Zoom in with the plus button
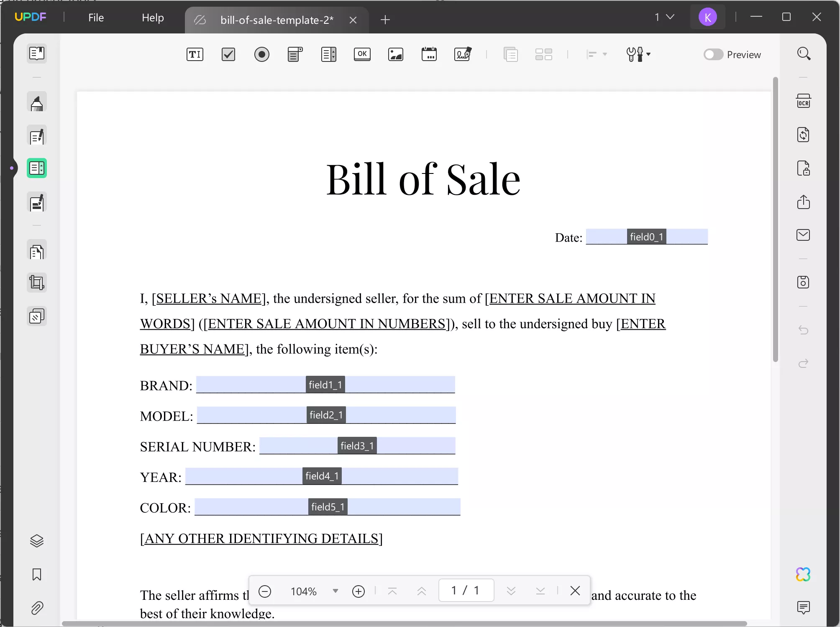The width and height of the screenshot is (840, 627). [x=359, y=591]
